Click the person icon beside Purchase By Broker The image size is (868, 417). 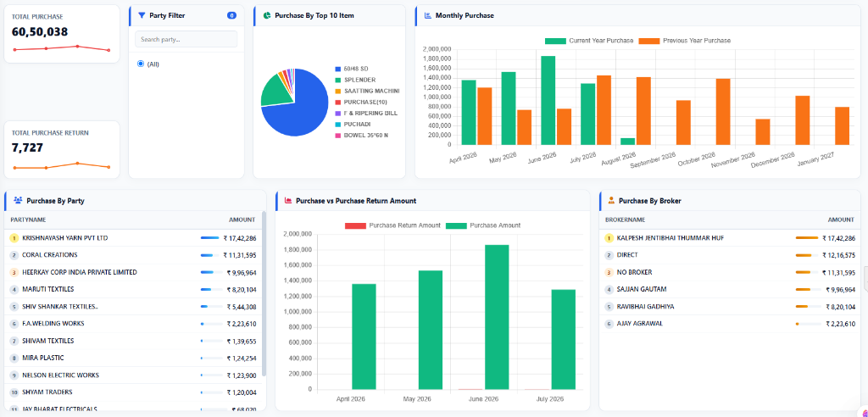tap(611, 201)
